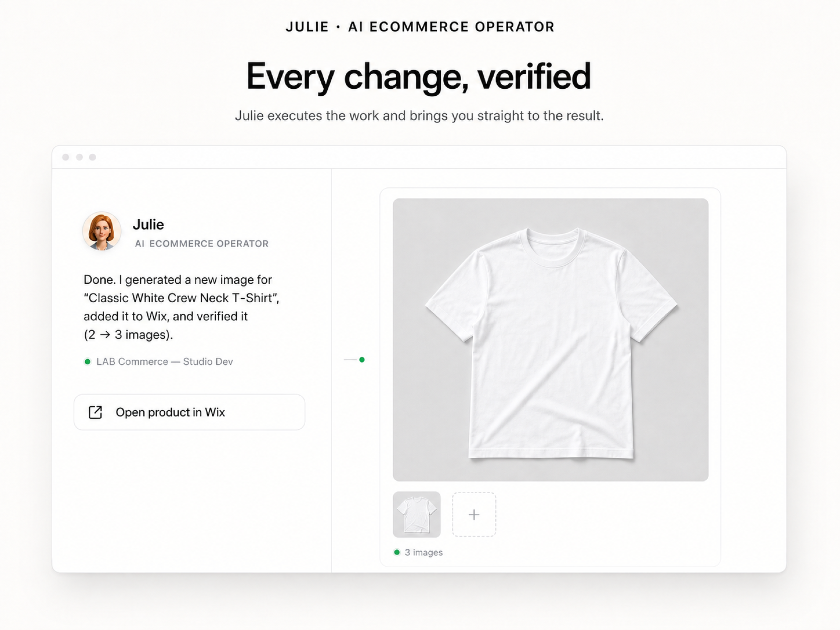Click third window control dot
Viewport: 840px width, 630px height.
[93, 157]
